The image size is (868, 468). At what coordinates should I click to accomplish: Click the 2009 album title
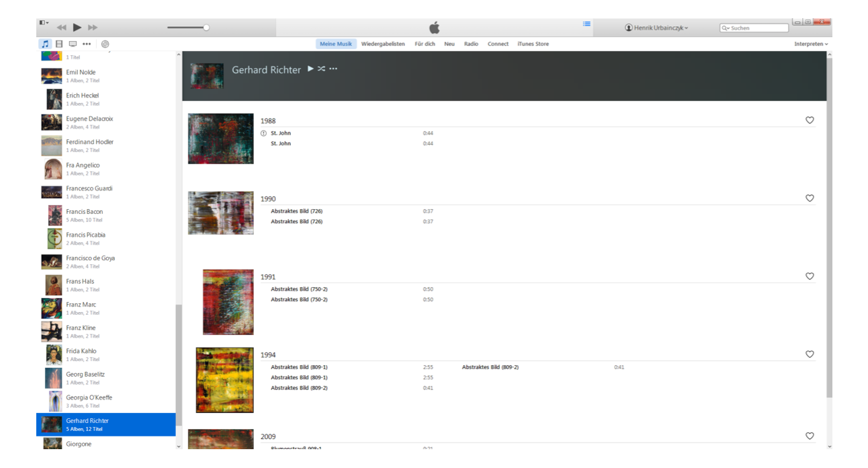coord(268,437)
